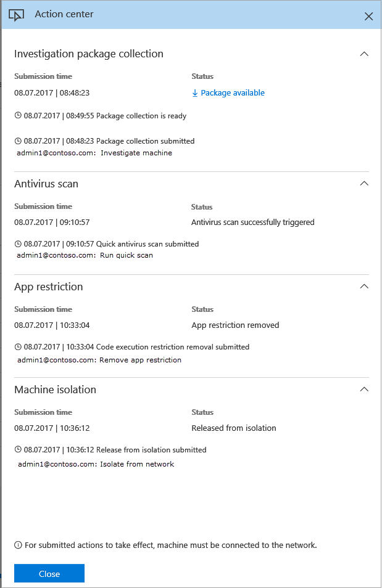
Task: Close the Action center panel with X
Action: 368,17
